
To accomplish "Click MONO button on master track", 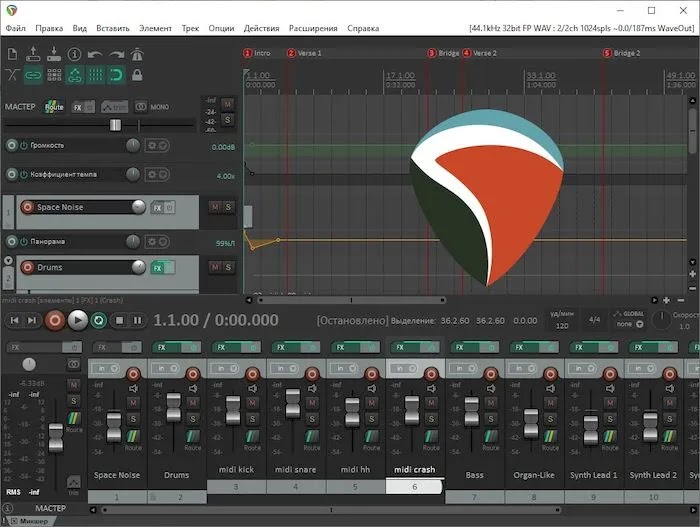I will 153,107.
